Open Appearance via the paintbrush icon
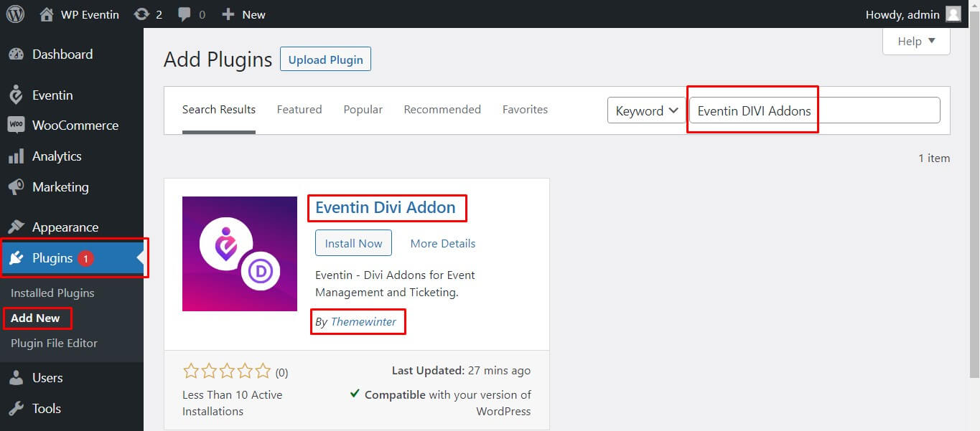Viewport: 980px width, 431px height. point(16,227)
